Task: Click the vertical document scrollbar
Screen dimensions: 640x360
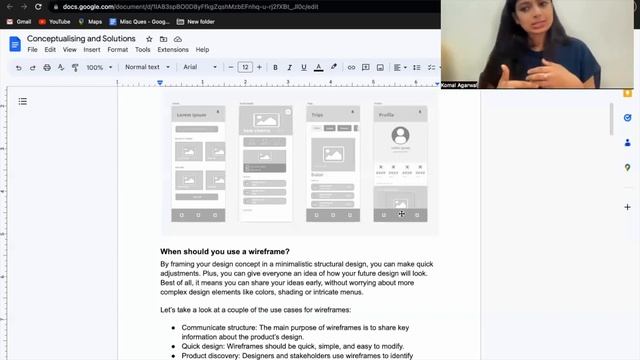Action: coord(611,119)
